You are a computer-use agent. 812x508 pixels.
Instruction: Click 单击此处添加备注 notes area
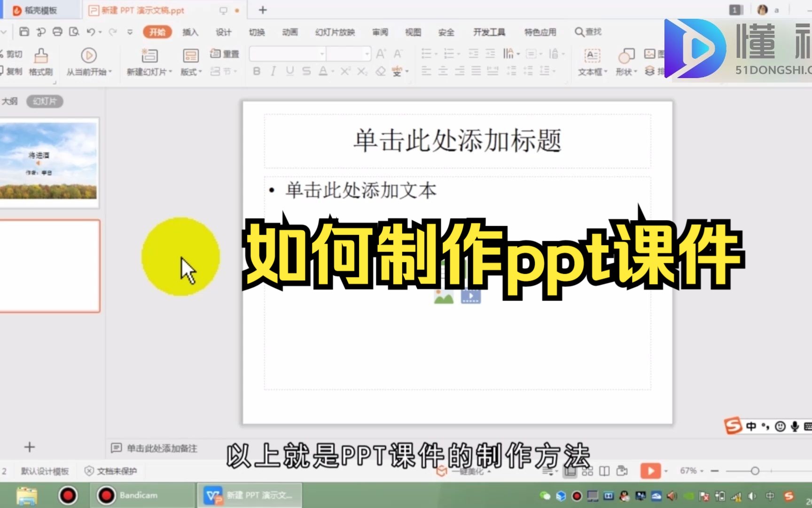[x=162, y=449]
